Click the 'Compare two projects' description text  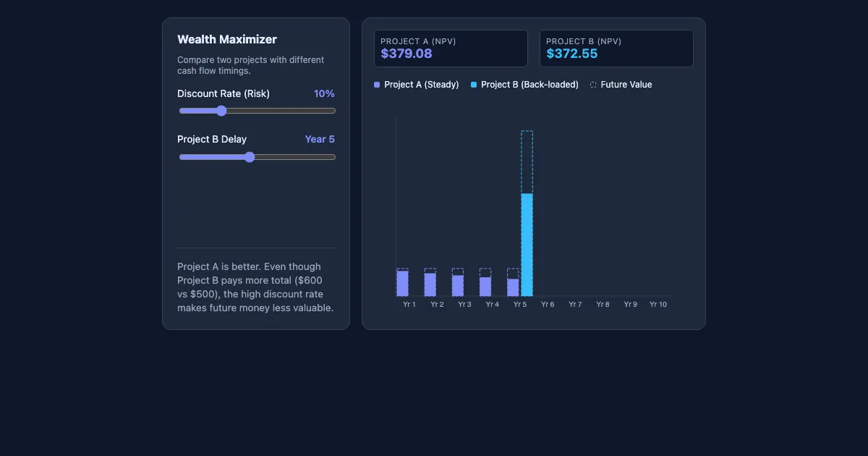tap(251, 65)
